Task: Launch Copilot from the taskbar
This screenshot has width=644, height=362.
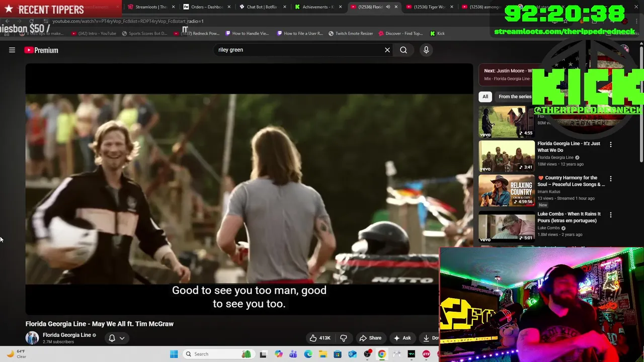Action: [278, 354]
